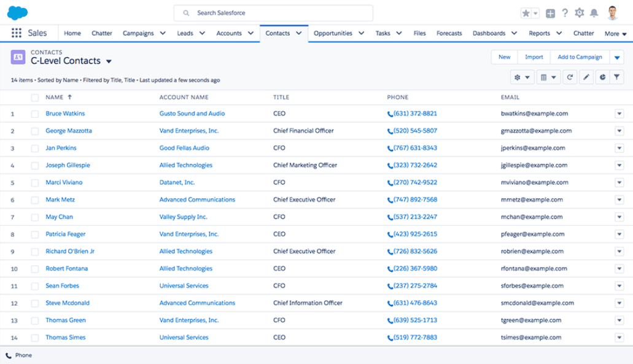Image resolution: width=633 pixels, height=364 pixels.
Task: Open row actions menu for Bruce Watkins
Action: click(x=619, y=114)
